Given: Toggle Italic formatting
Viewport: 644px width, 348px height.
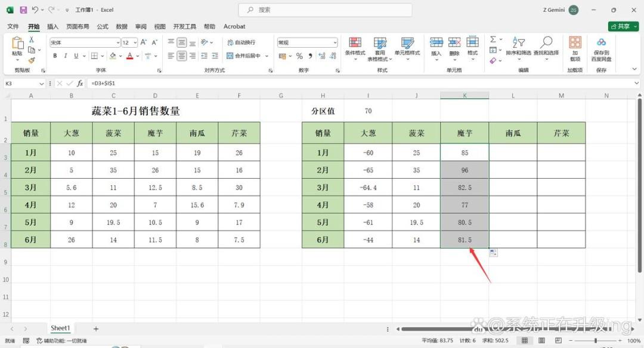Looking at the screenshot, I should click(66, 56).
